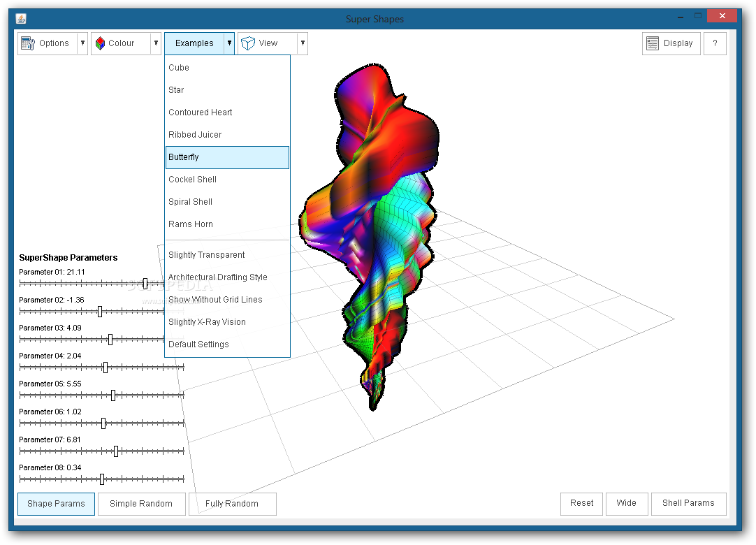756x545 pixels.
Task: Open the Examples menu button
Action: tap(194, 43)
